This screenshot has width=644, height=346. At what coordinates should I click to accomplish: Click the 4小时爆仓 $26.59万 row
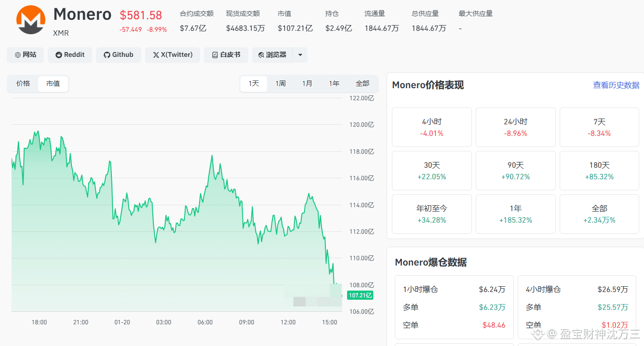[x=577, y=290]
